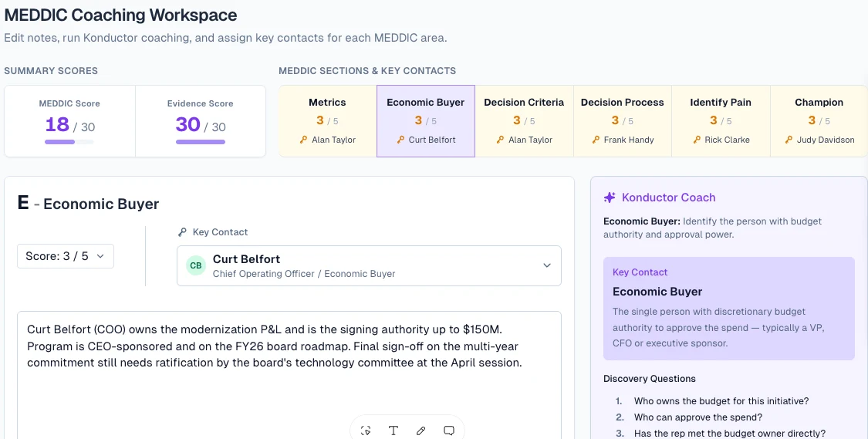Click the CB avatar for Curt Belfort

[196, 265]
